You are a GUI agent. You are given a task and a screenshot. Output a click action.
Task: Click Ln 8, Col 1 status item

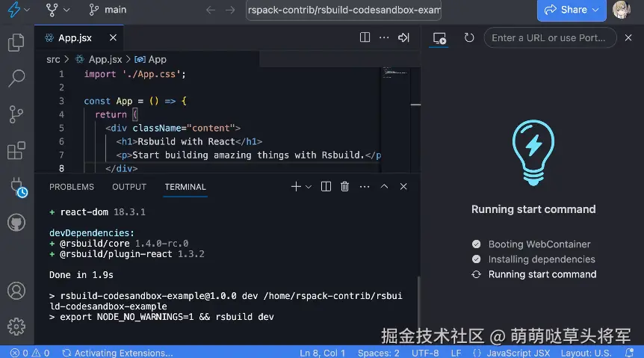[323, 353]
